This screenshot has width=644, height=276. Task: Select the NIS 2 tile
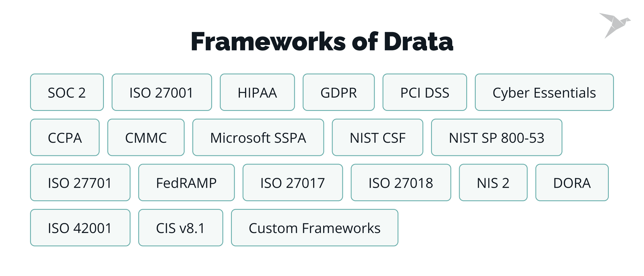(x=493, y=183)
